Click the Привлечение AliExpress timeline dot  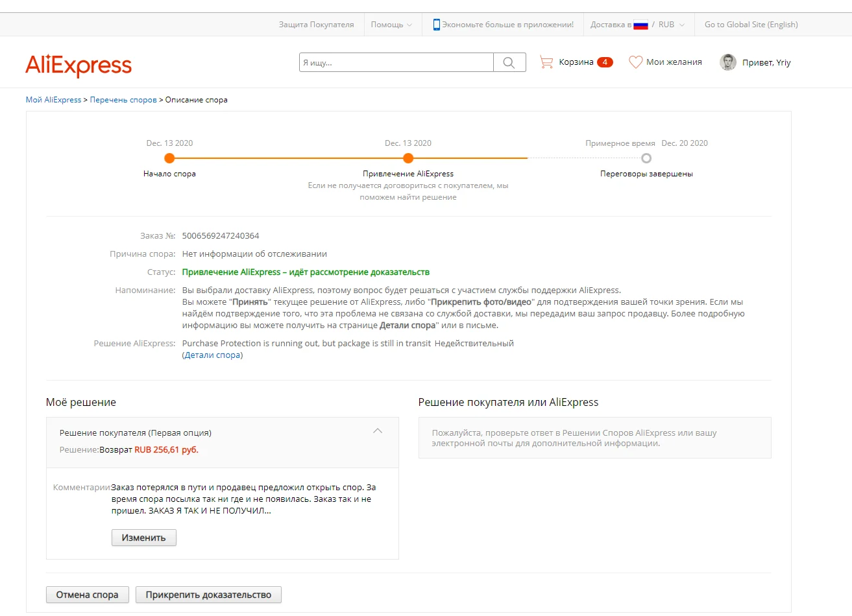[x=408, y=158]
